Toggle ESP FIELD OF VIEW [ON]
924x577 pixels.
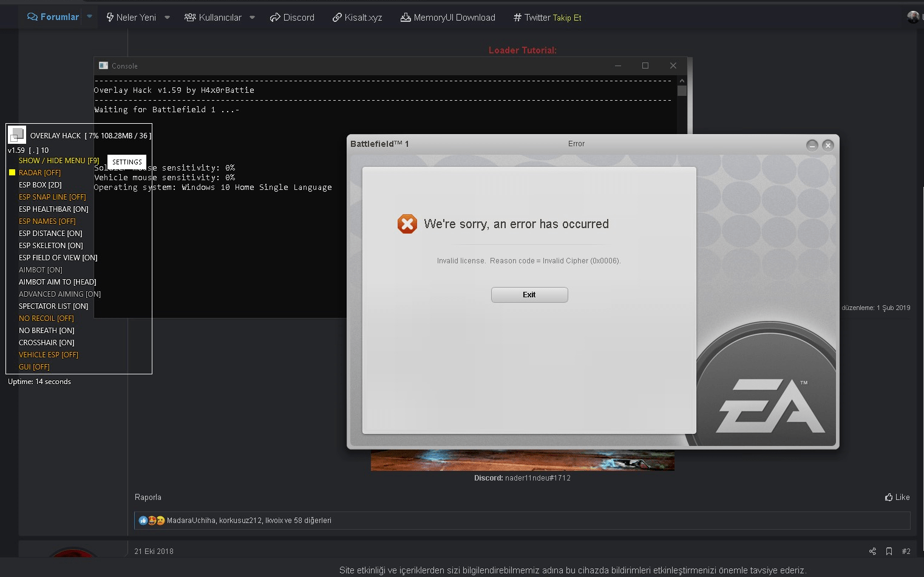pyautogui.click(x=58, y=258)
